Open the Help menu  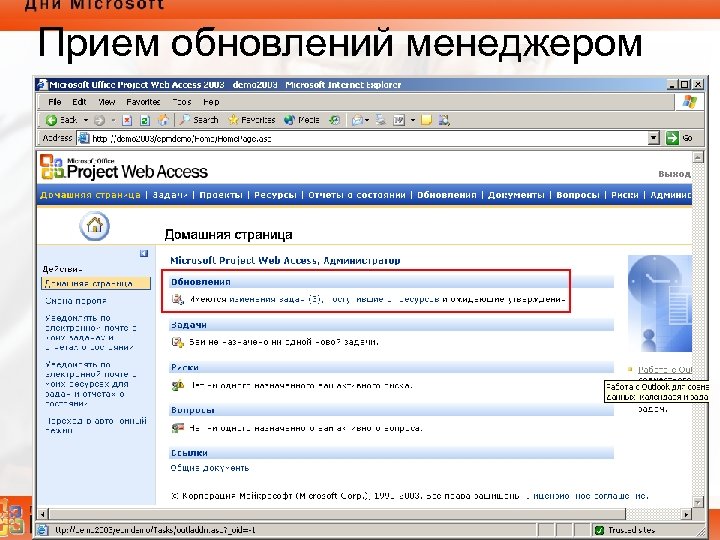[211, 102]
